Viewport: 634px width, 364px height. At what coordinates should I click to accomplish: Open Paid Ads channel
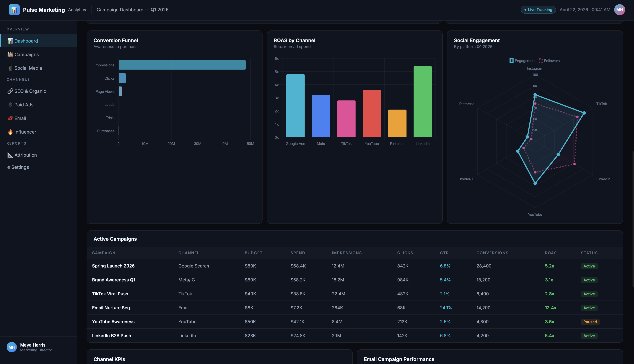(39, 105)
